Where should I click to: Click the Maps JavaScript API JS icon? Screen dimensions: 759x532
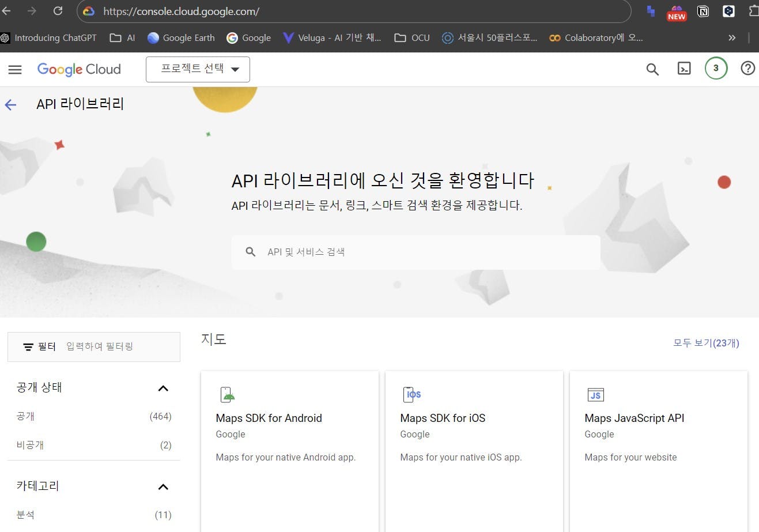595,395
